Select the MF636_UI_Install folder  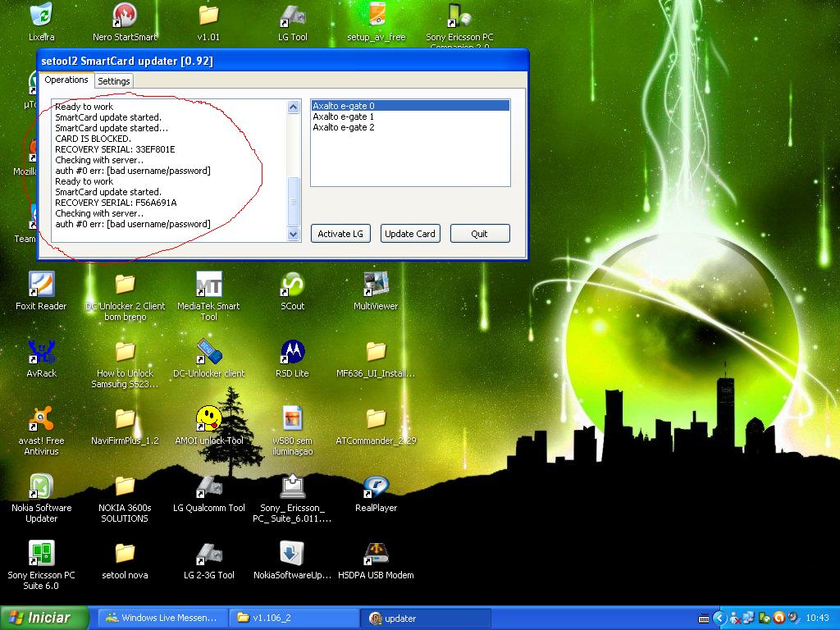tap(376, 351)
